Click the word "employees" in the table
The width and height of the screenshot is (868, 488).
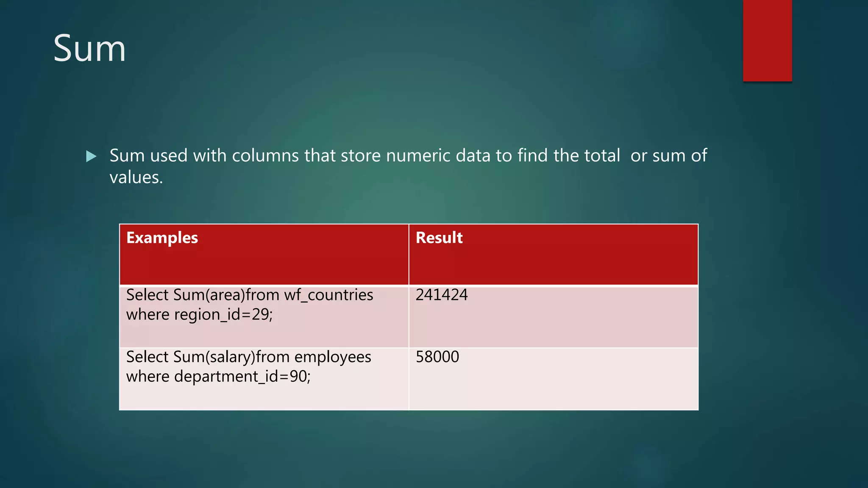point(333,357)
